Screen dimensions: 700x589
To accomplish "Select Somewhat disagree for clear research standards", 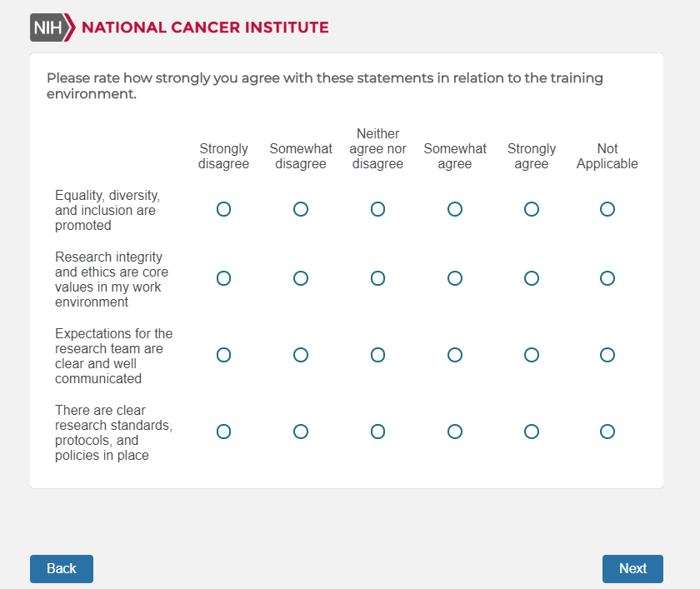I will click(x=301, y=432).
